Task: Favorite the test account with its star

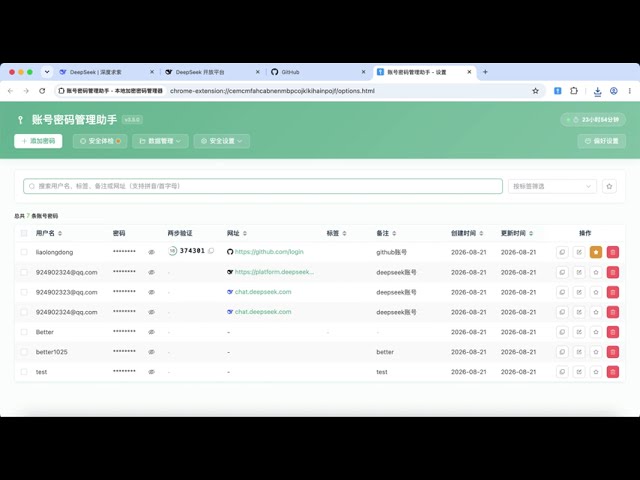Action: (596, 372)
